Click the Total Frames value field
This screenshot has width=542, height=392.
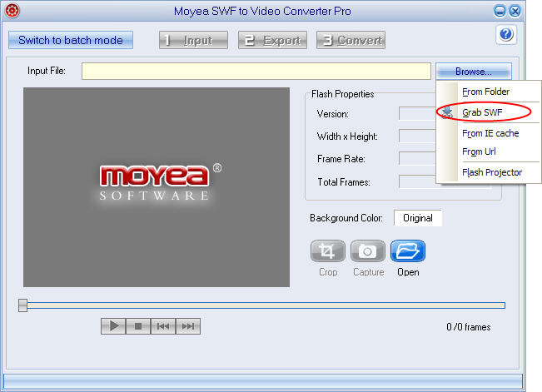click(x=417, y=181)
